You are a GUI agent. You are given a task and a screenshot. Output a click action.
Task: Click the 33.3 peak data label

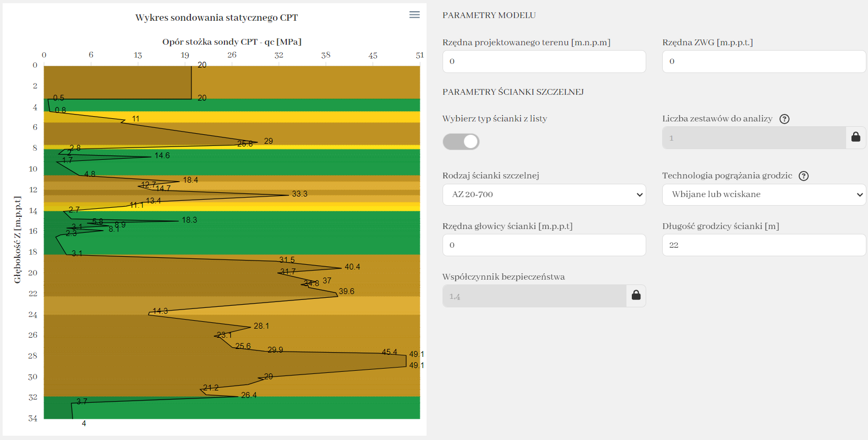pos(300,194)
